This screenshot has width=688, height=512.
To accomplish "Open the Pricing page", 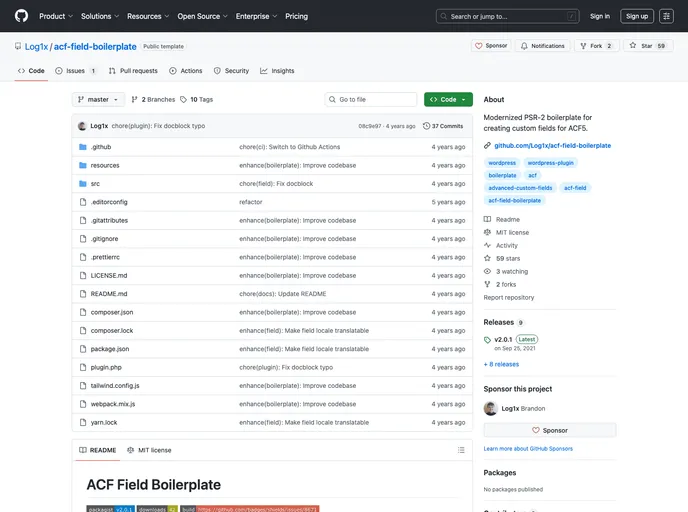I will pos(297,16).
